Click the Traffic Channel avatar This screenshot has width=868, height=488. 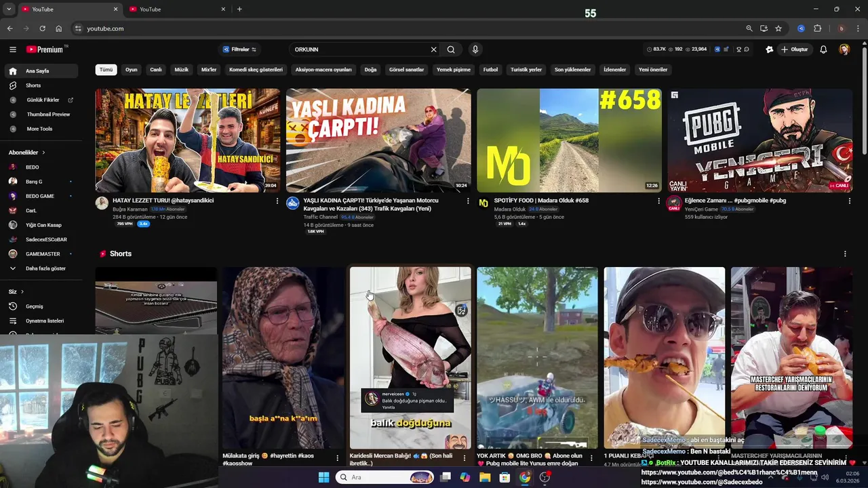[x=292, y=203]
